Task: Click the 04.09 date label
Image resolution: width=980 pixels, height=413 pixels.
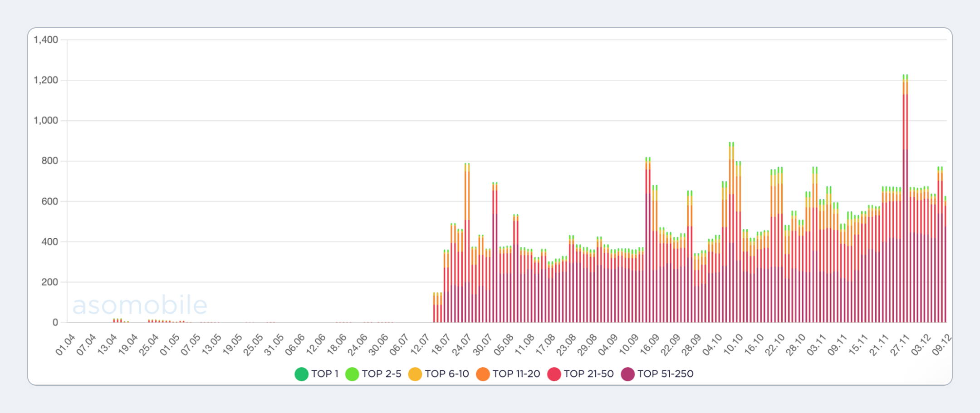Action: (x=608, y=345)
